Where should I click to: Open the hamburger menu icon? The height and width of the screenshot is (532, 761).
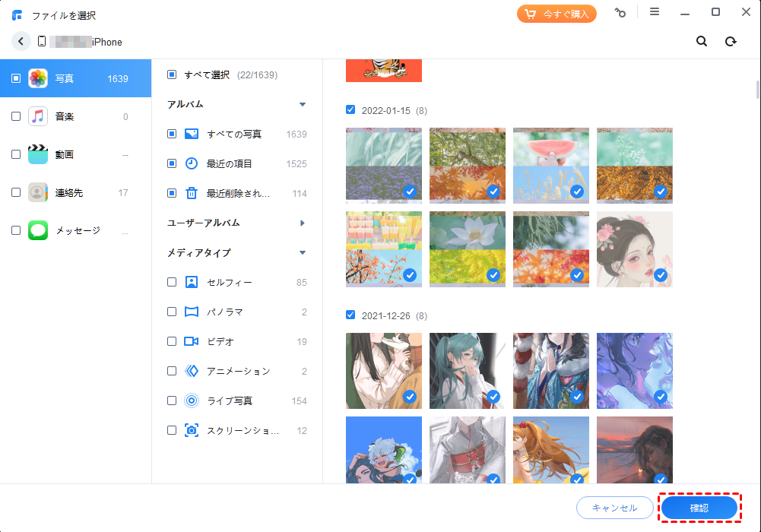pyautogui.click(x=655, y=12)
